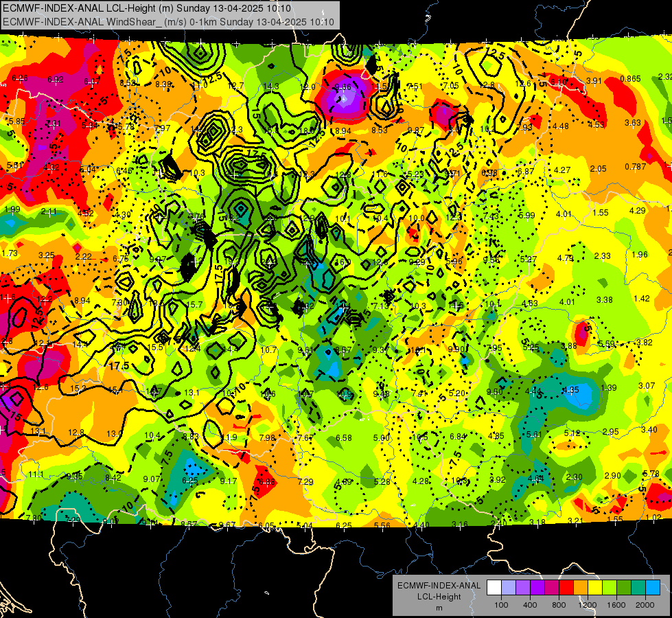Image resolution: width=672 pixels, height=618 pixels.
Task: Click the map value 9.17
Action: [228, 481]
